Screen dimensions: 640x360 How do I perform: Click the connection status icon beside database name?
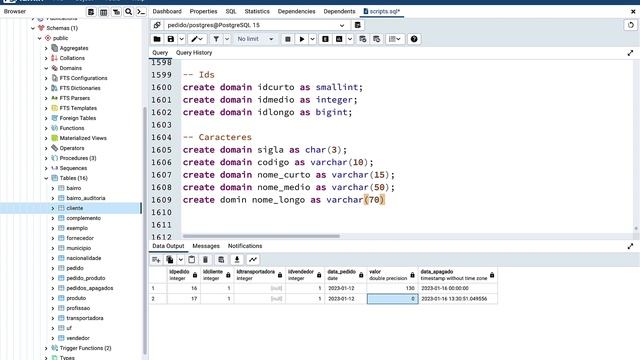pos(157,25)
